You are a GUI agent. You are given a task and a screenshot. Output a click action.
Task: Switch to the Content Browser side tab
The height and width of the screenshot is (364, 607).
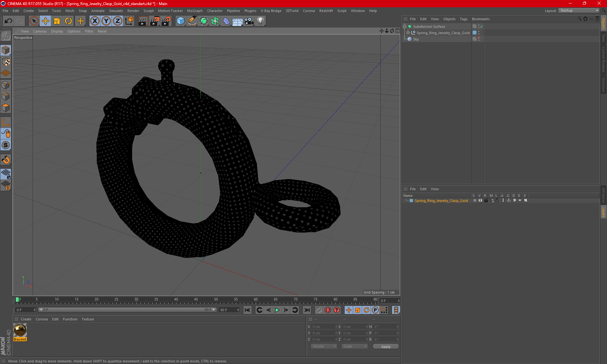click(603, 59)
